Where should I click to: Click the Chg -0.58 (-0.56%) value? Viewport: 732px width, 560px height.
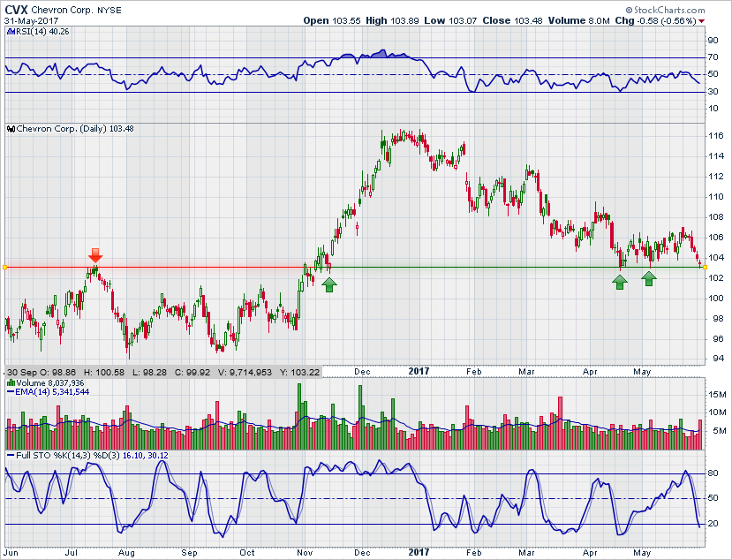click(x=655, y=20)
